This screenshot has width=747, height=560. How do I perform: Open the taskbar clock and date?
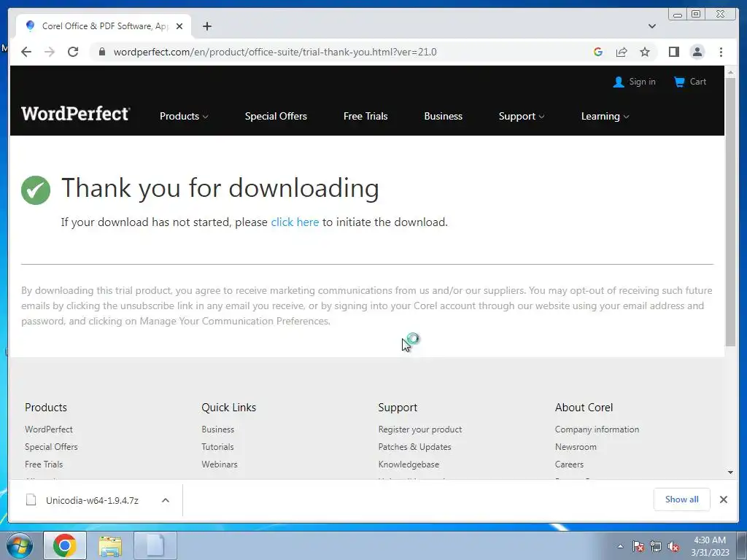coord(710,546)
